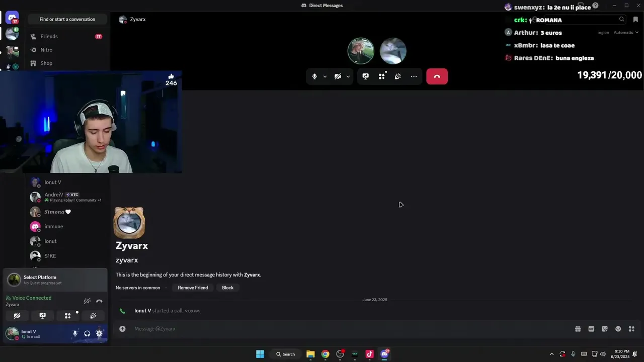644x362 pixels.
Task: Open Find or start a conversation search
Action: [x=67, y=19]
